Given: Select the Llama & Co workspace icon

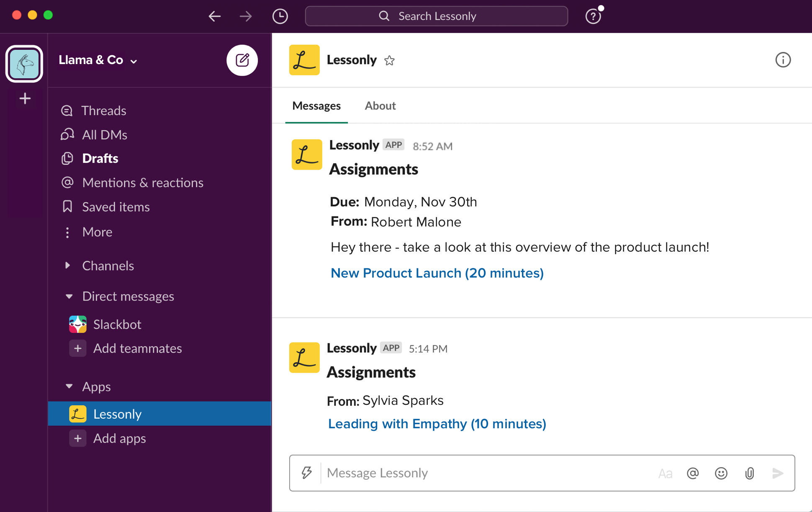Looking at the screenshot, I should click(x=24, y=64).
